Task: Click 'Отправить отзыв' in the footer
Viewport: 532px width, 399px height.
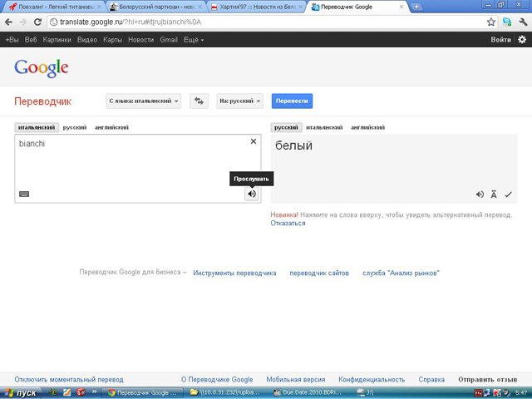Action: (488, 379)
